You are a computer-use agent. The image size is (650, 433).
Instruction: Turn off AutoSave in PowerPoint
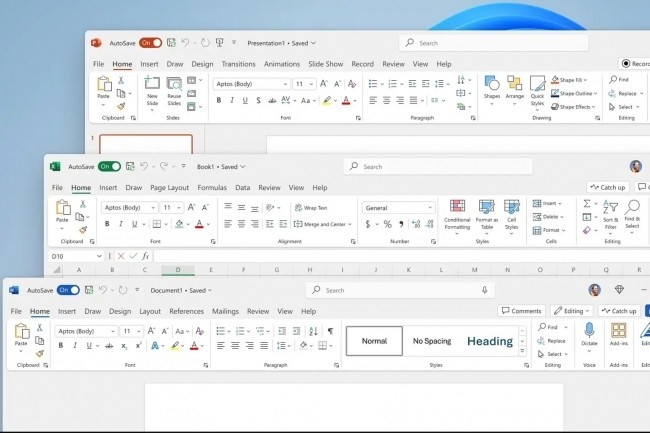pos(150,43)
